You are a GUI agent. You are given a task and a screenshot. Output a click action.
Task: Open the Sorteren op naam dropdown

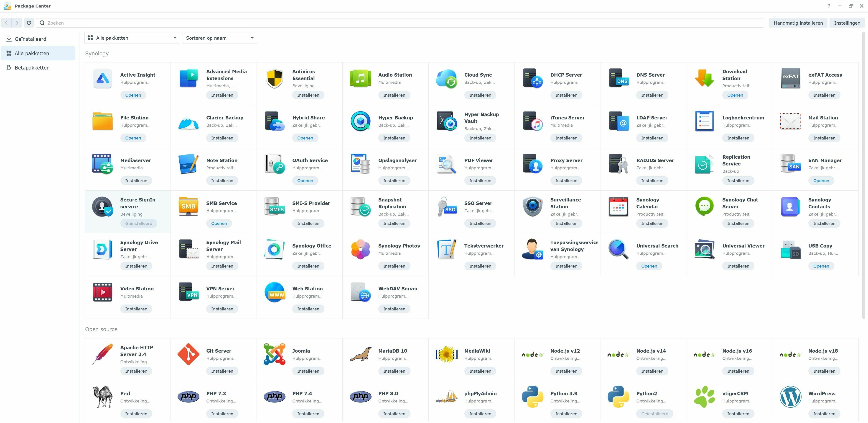pyautogui.click(x=219, y=38)
